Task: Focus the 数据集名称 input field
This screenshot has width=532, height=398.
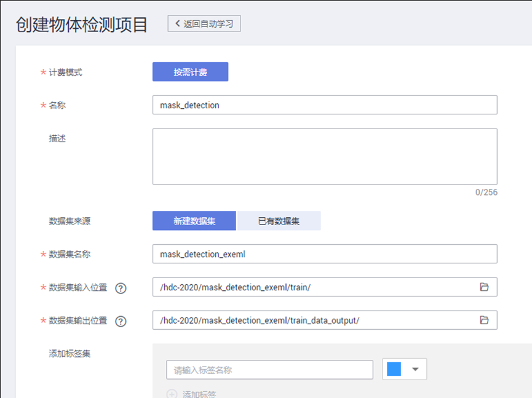Action: 324,254
